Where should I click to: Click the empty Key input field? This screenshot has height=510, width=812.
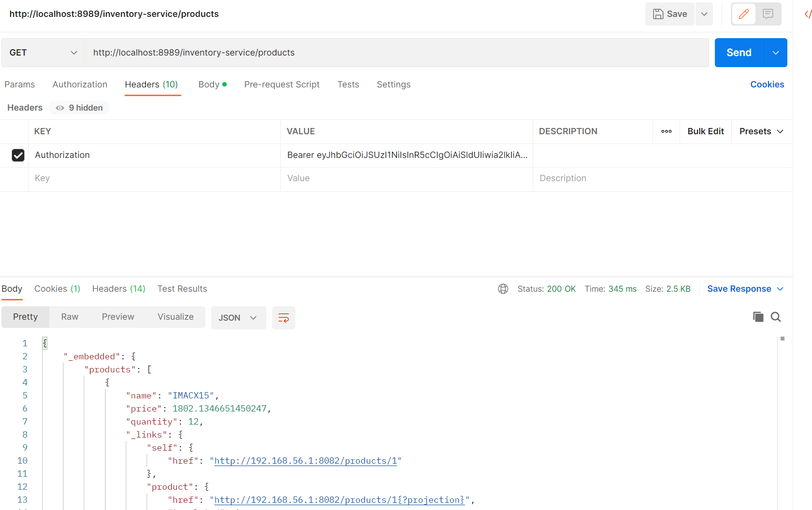154,178
